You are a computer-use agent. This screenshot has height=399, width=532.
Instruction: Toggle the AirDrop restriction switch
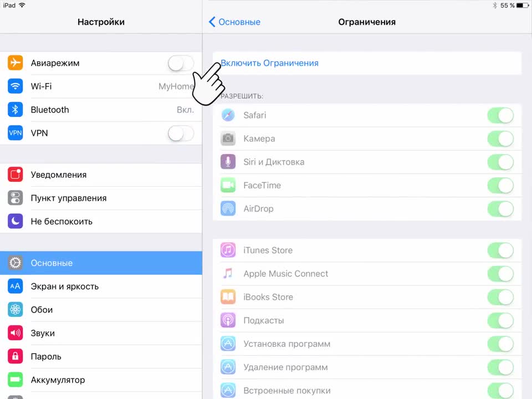[x=500, y=209]
